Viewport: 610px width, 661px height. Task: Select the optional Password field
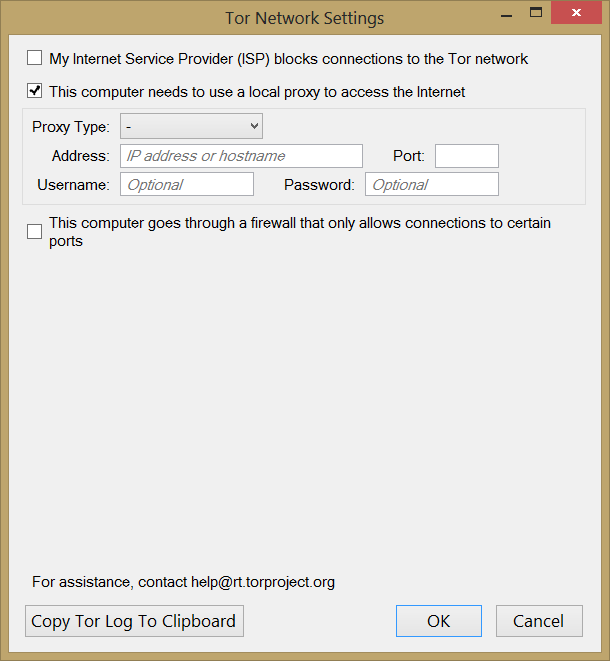point(431,184)
